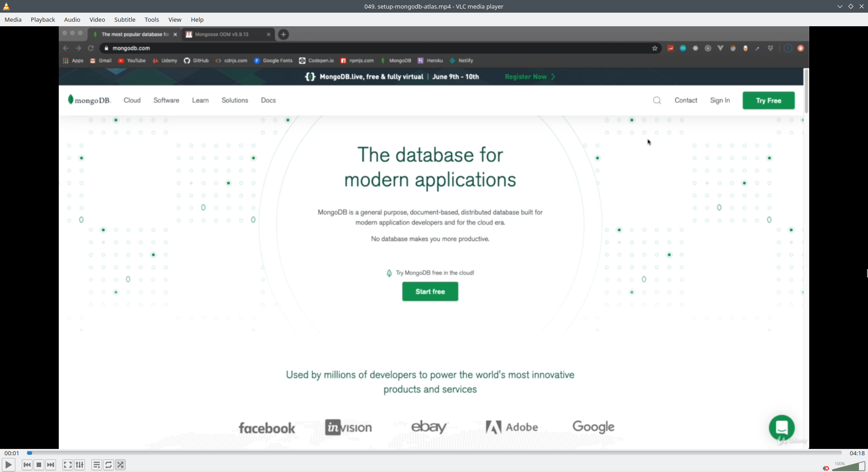Image resolution: width=868 pixels, height=472 pixels.
Task: Click the browser page vertical scrollbar
Action: [x=806, y=91]
